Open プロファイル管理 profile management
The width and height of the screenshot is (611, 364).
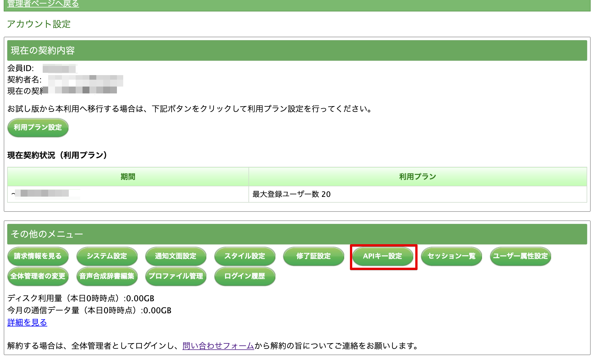click(176, 276)
